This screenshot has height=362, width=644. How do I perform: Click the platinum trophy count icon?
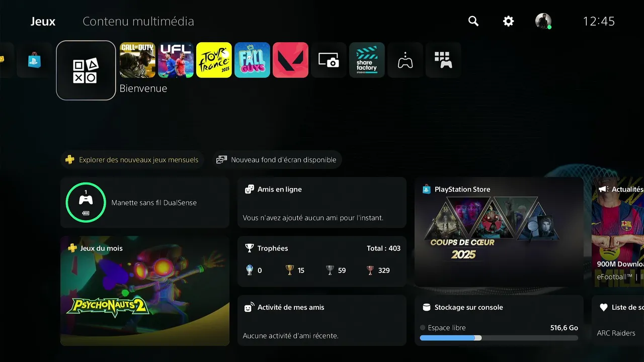(x=250, y=270)
